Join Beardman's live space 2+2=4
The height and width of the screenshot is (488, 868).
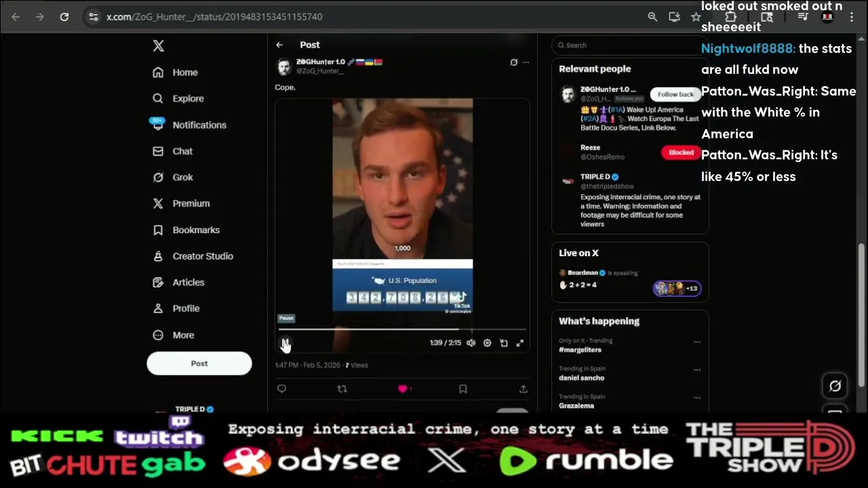click(x=630, y=279)
